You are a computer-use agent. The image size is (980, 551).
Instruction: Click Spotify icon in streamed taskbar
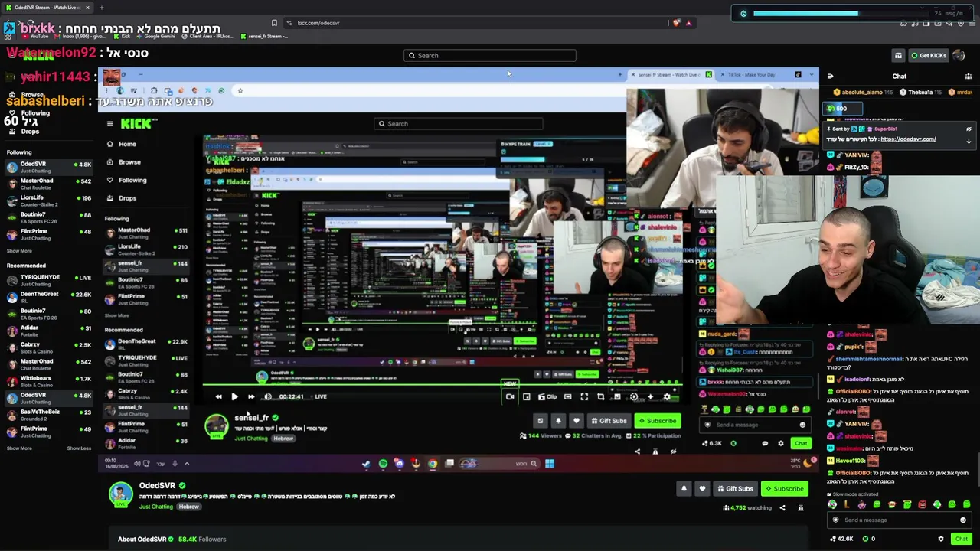click(x=383, y=464)
